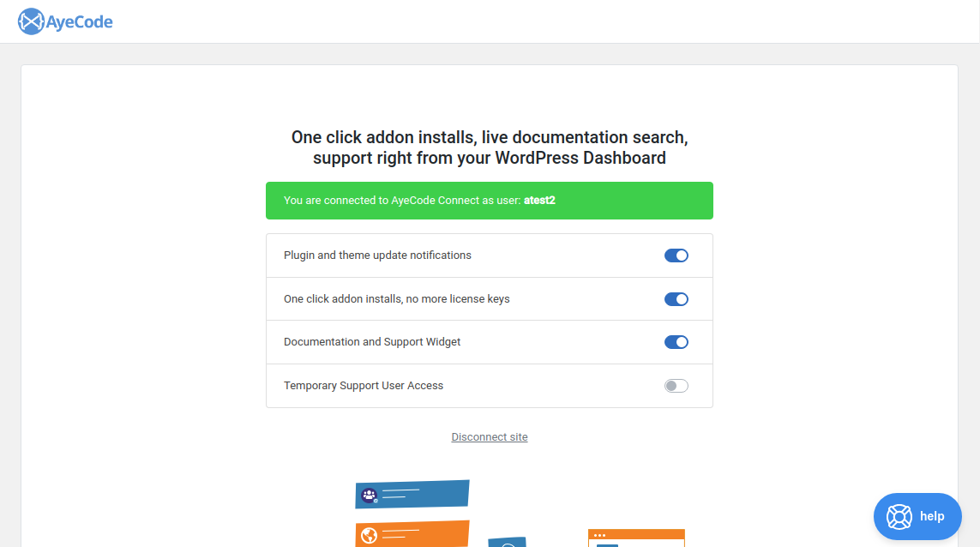This screenshot has width=980, height=547.
Task: Open the help chat button
Action: (917, 516)
